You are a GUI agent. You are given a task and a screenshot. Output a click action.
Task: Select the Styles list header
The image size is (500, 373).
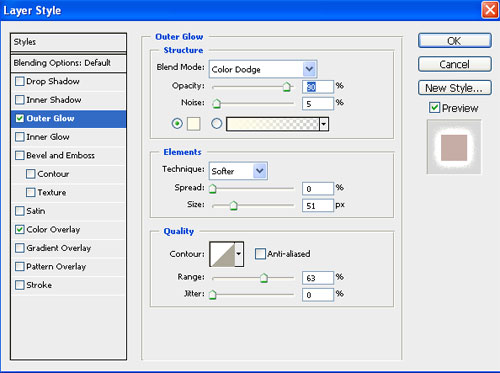pos(68,42)
